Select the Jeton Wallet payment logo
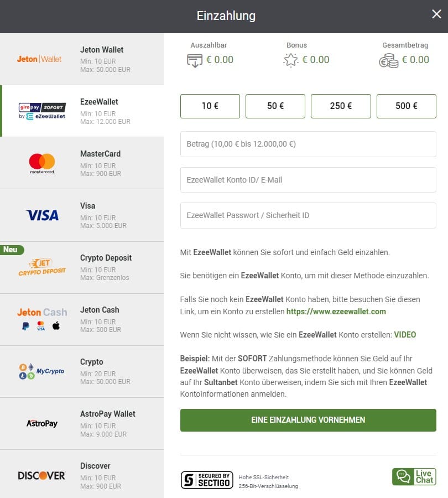Screen dimensions: 448x498 click(x=39, y=59)
